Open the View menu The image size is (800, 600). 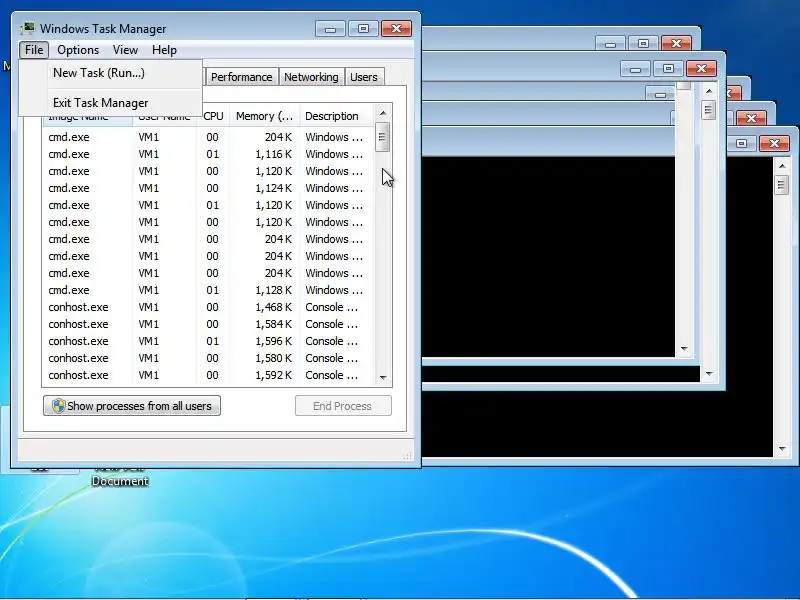[126, 50]
